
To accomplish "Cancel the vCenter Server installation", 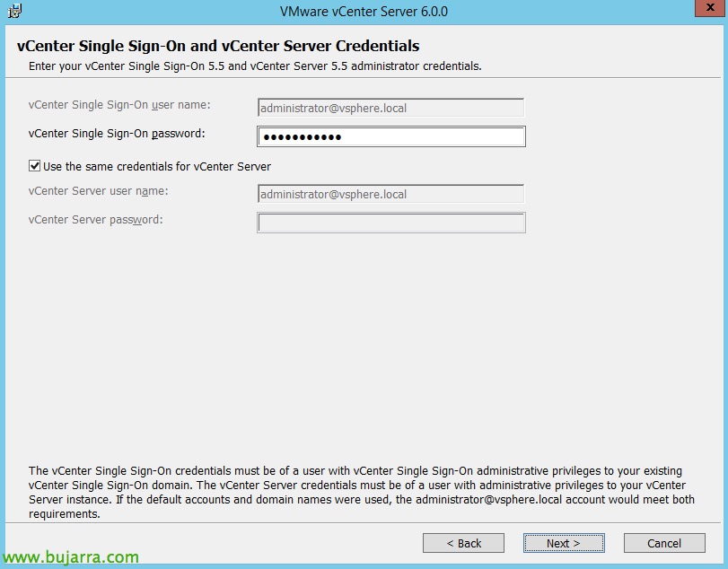I will [664, 543].
